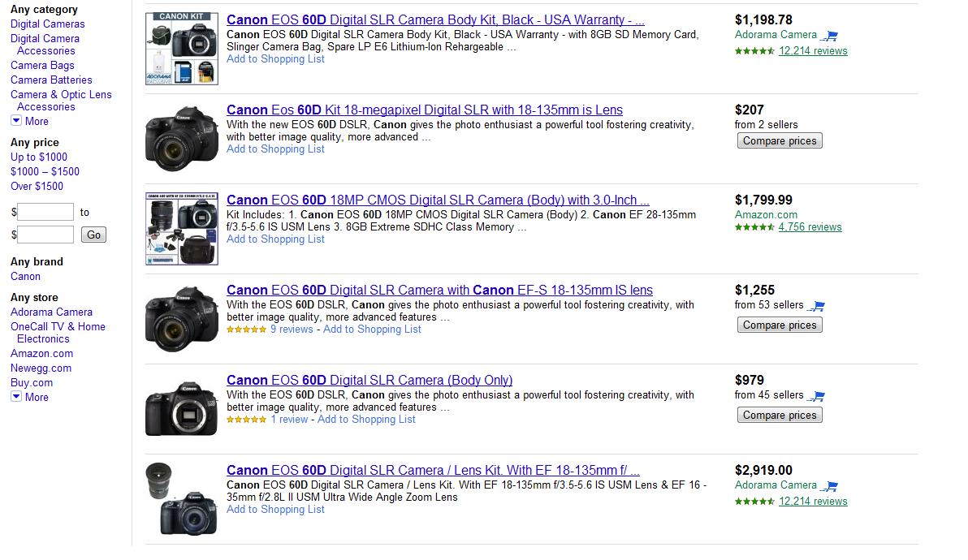The width and height of the screenshot is (968, 560).
Task: Filter price $1000 – $1500
Action: [45, 171]
